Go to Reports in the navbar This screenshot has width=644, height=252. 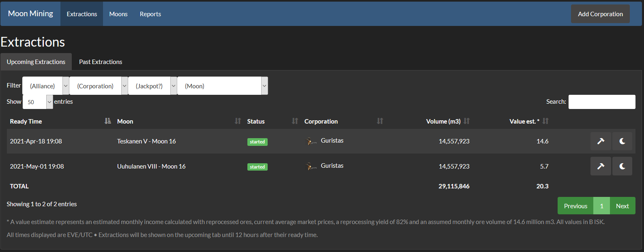click(150, 14)
